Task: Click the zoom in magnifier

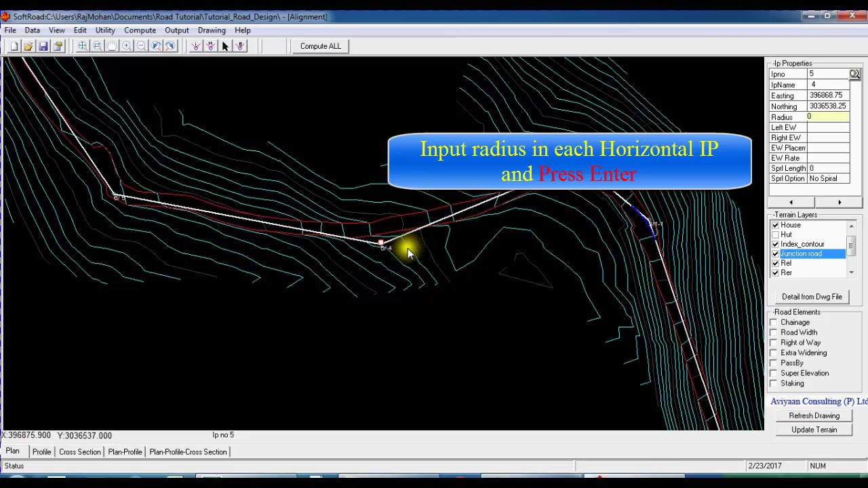Action: coord(127,46)
